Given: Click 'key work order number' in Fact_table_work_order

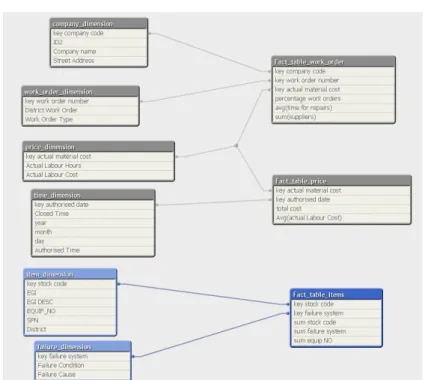Looking at the screenshot, I should 334,80.
